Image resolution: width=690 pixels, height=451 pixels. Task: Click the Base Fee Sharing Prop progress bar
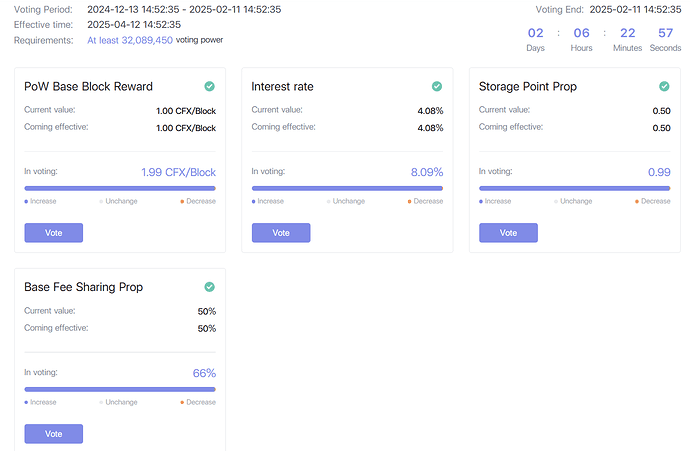[120, 389]
